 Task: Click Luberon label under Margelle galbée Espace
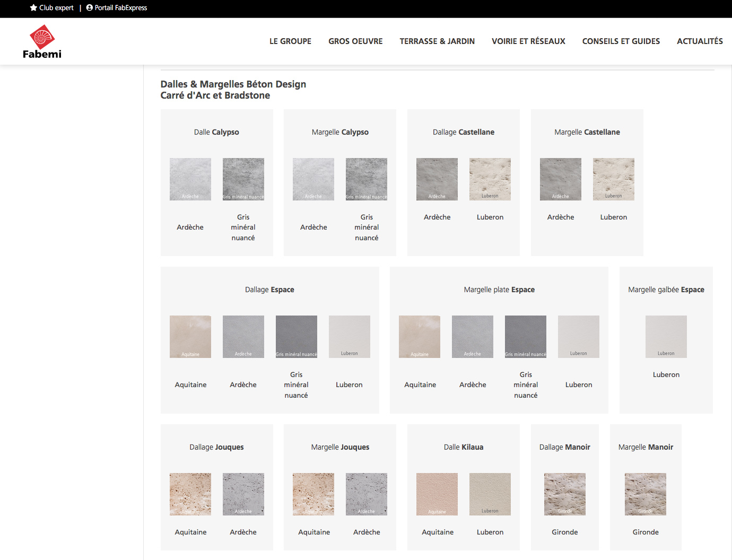pos(666,374)
